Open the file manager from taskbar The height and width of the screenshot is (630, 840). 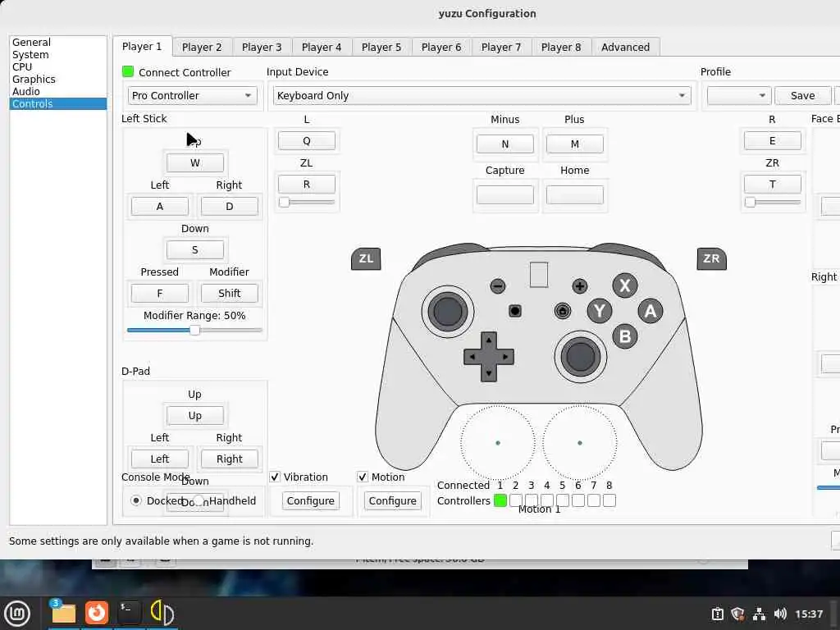[63, 613]
